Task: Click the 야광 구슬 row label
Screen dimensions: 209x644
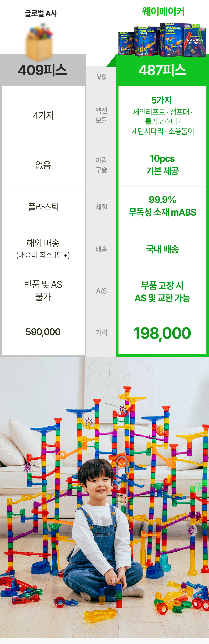Action: (101, 165)
